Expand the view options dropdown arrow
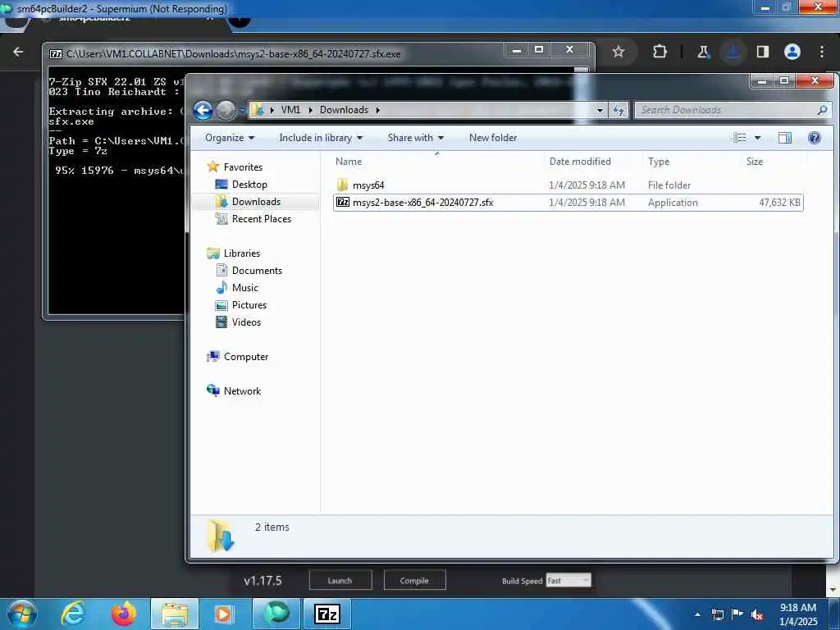The height and width of the screenshot is (630, 840). point(757,138)
